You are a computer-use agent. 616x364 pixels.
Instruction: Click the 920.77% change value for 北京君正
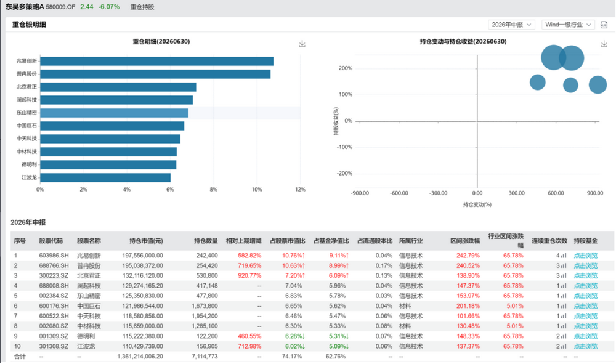tap(249, 276)
